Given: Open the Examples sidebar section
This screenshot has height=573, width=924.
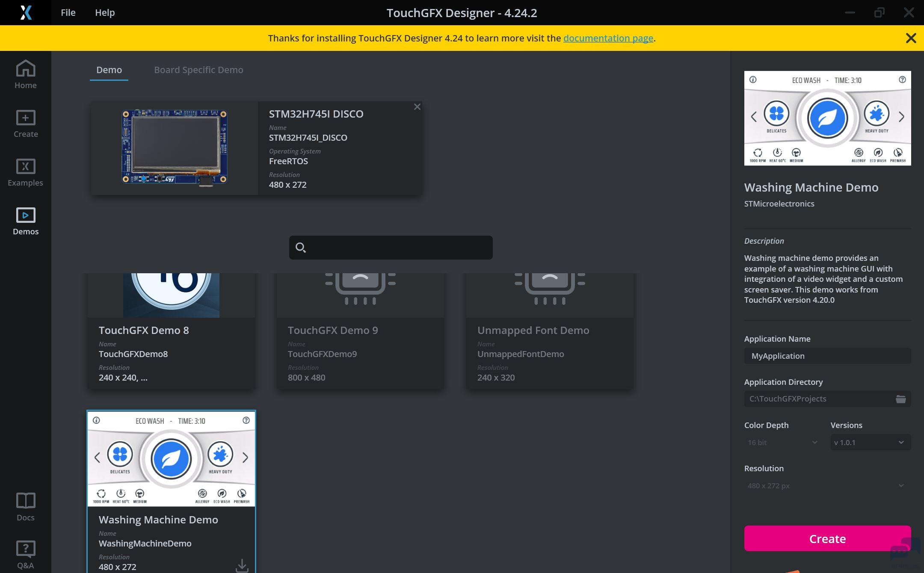Looking at the screenshot, I should pyautogui.click(x=25, y=172).
